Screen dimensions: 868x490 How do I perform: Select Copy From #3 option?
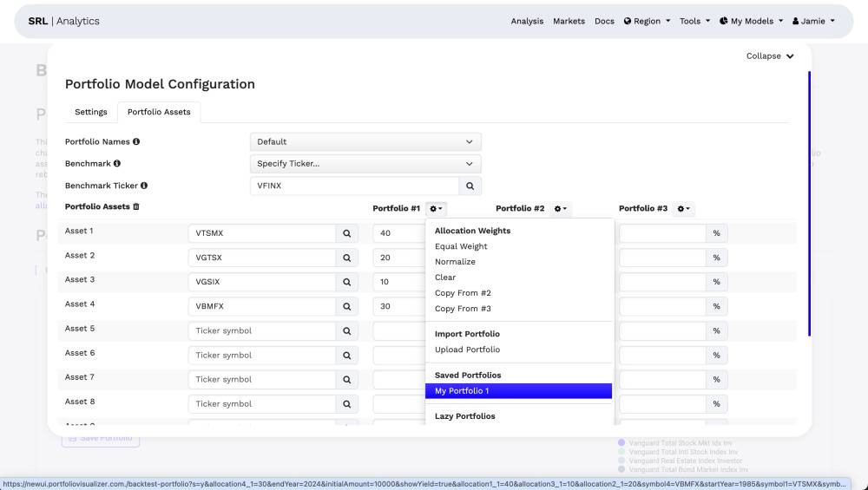pyautogui.click(x=463, y=309)
